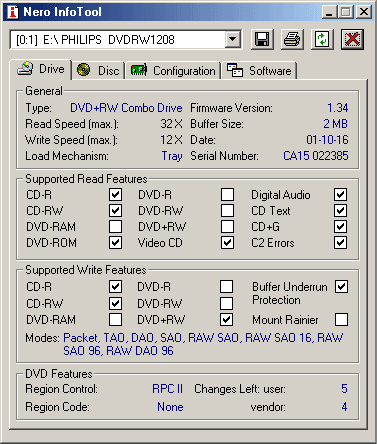Toggle DVD-ROM read feature checkbox

tap(115, 243)
